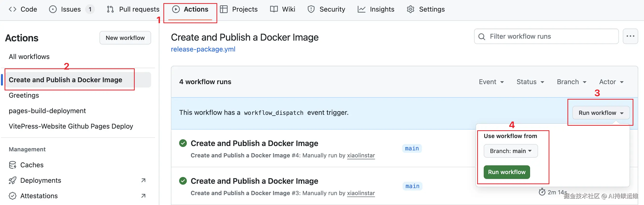Open xiaolinstar profile from run #3

coord(361,193)
